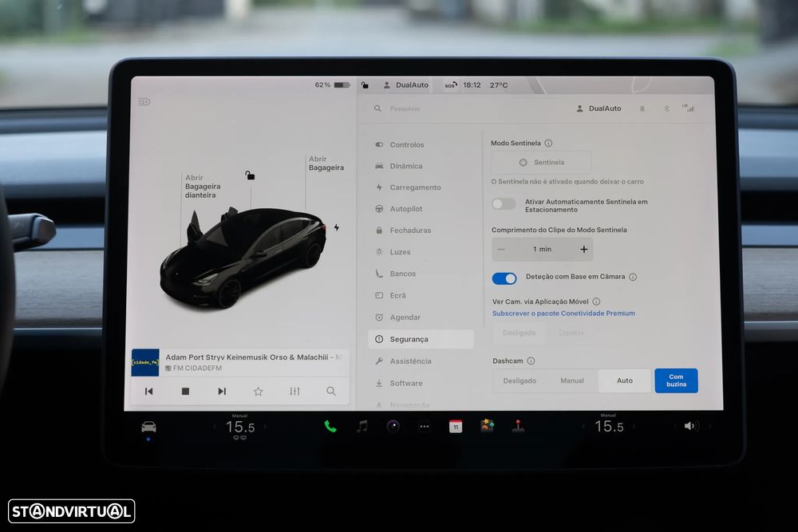Toggle Ativar Automaticamente Sentinela em Estacionamento
The height and width of the screenshot is (532, 798).
tap(504, 204)
